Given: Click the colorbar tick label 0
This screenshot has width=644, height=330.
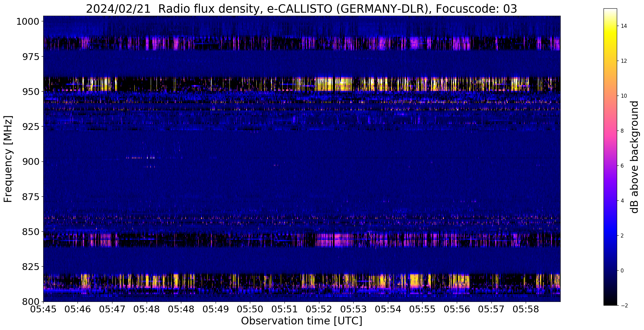Looking at the screenshot, I should [x=622, y=271].
